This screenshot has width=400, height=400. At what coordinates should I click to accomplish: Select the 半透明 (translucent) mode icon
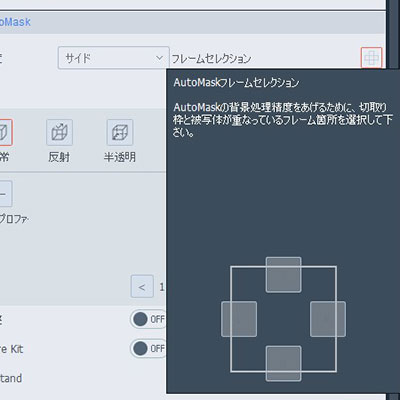120,132
